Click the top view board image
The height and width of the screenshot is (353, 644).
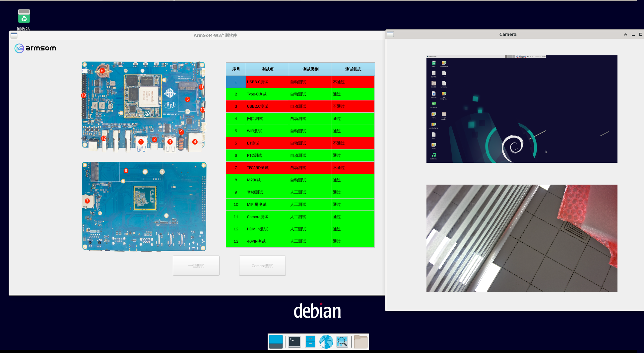(x=143, y=107)
